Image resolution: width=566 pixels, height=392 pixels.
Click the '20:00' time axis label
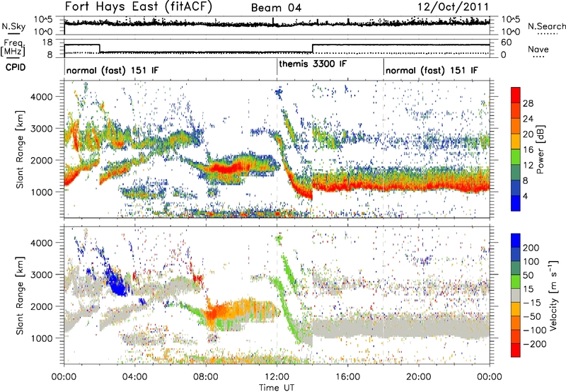pos(419,377)
